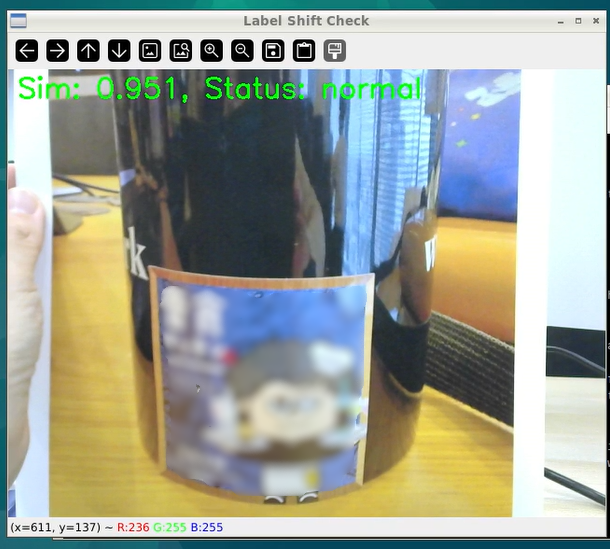Click the 'Label Shift Check' title bar
Image resolution: width=610 pixels, height=549 pixels.
(x=305, y=20)
